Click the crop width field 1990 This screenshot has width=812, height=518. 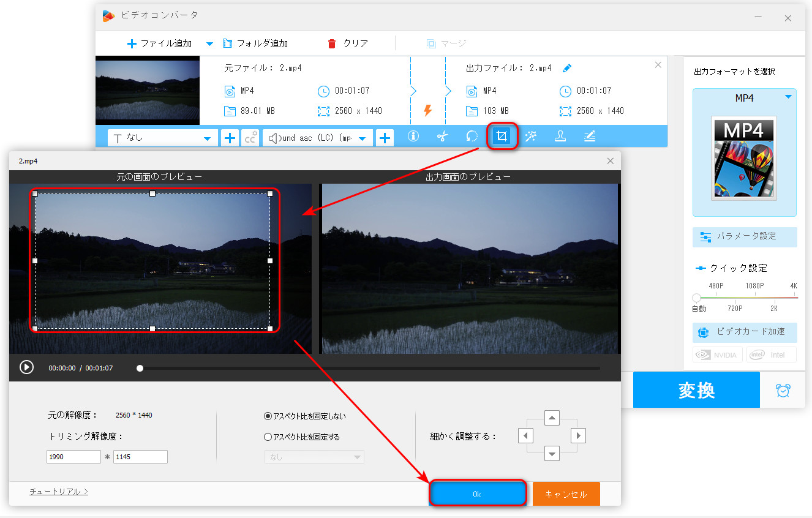click(73, 457)
